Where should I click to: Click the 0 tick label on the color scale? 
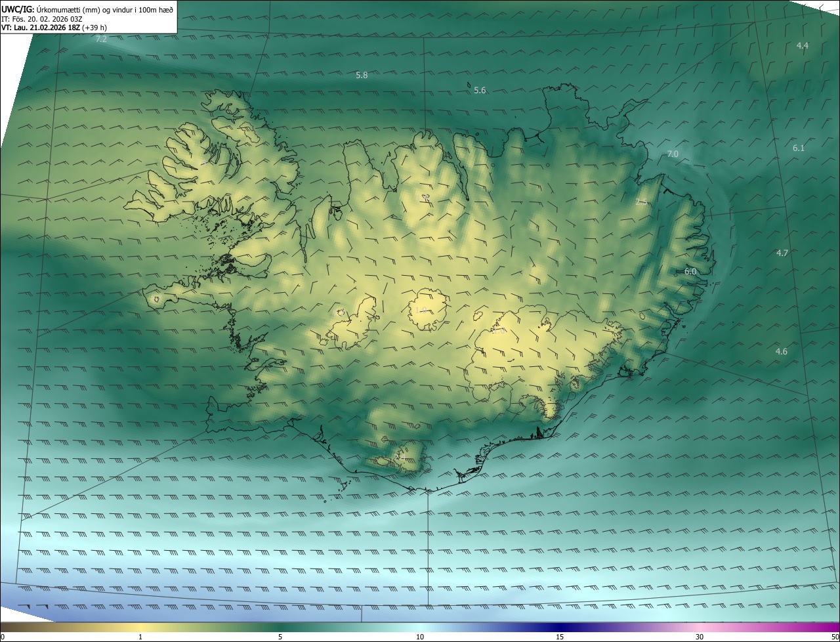(3, 637)
